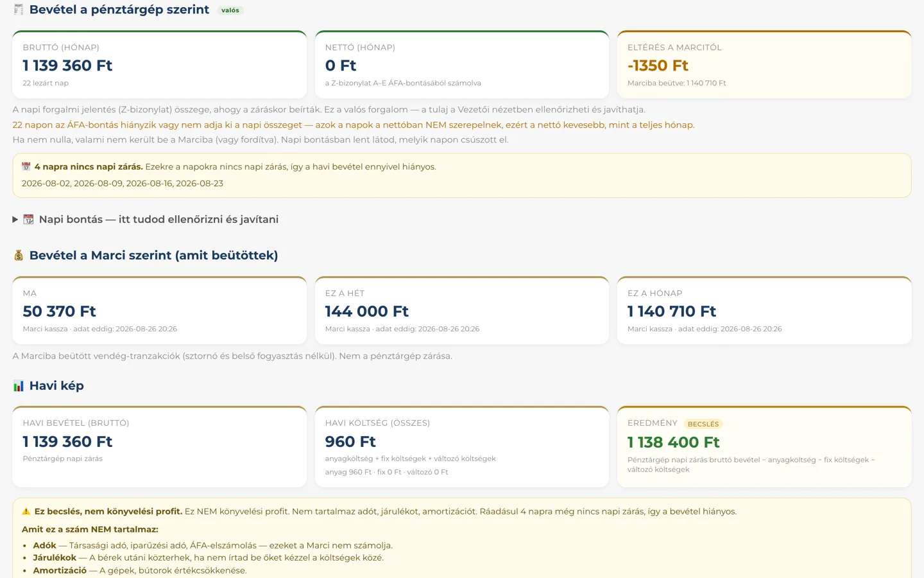Screen dimensions: 924x578
Task: Click the "50 370 Ft" value in the Ma card
Action: pos(59,311)
